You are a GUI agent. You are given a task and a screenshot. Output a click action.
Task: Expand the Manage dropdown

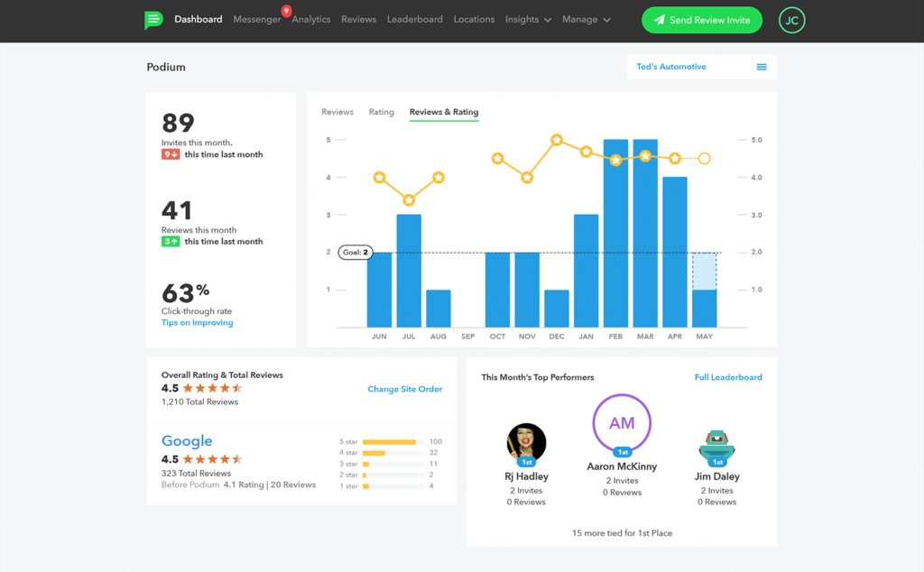click(x=586, y=19)
